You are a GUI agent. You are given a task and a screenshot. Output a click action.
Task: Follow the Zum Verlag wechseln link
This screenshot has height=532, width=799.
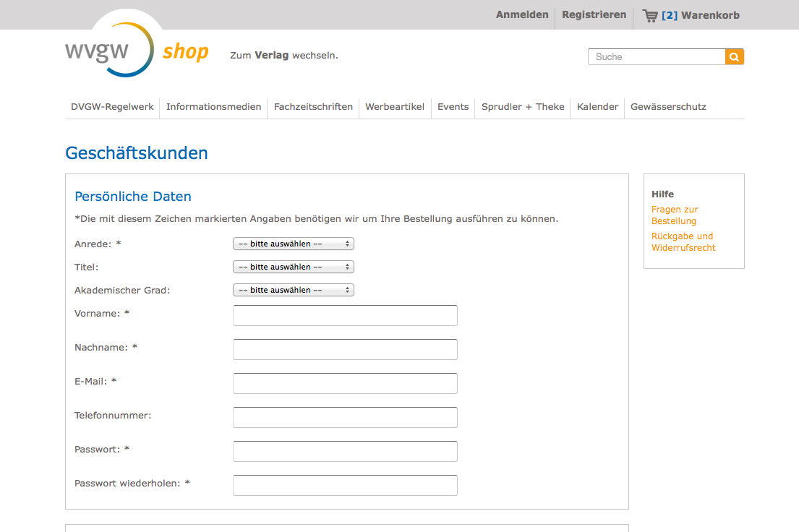[284, 55]
